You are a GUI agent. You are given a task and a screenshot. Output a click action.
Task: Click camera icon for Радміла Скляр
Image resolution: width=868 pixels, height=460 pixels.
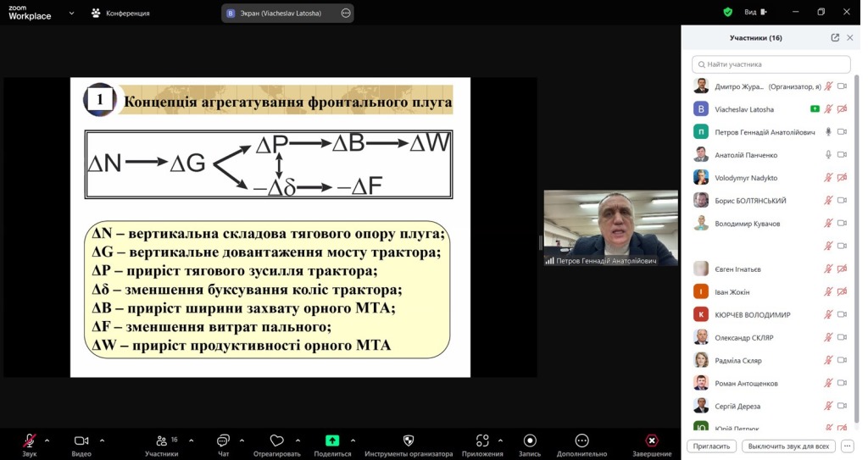pos(842,360)
